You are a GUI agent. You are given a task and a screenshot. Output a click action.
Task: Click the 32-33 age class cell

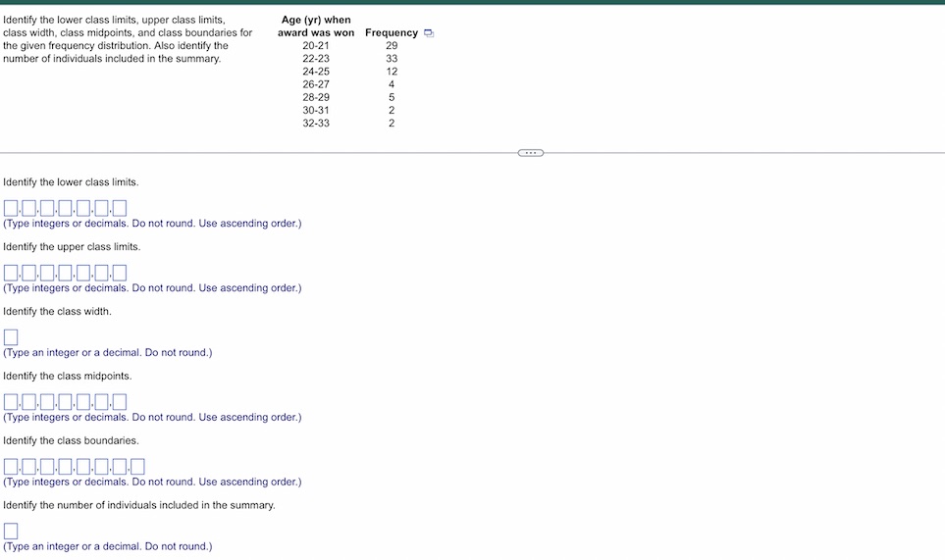click(316, 124)
